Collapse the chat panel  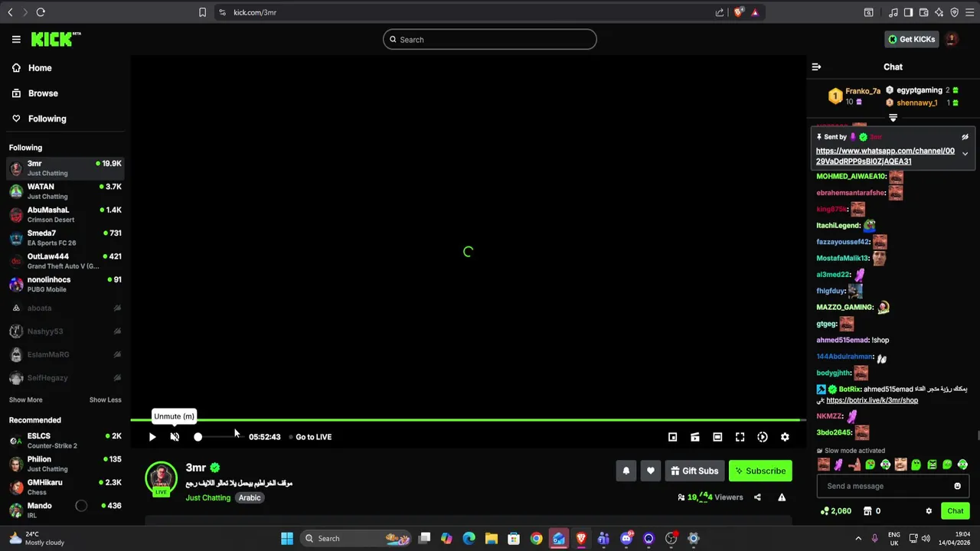pos(816,67)
